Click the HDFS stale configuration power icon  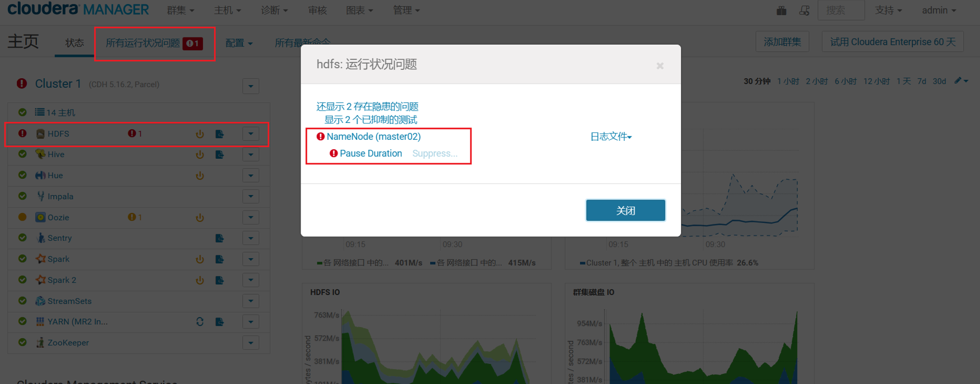pyautogui.click(x=199, y=134)
